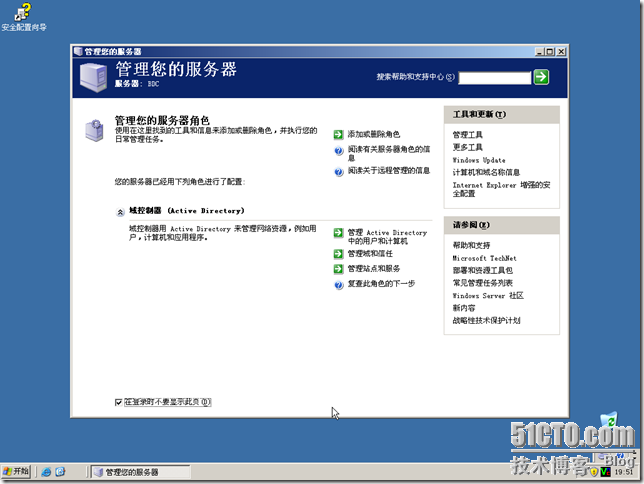
Task: Open 更多工具 link
Action: 467,147
